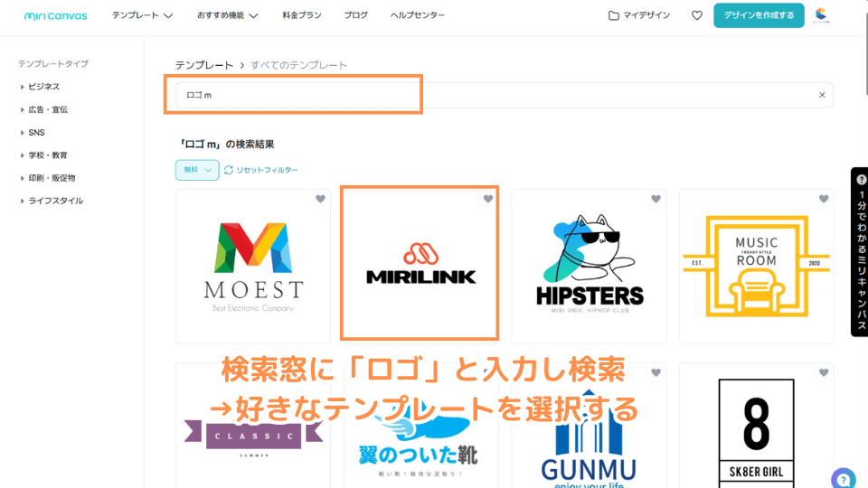This screenshot has height=488, width=868.
Task: Click into the search field containing ロゴ m
Action: click(x=504, y=95)
